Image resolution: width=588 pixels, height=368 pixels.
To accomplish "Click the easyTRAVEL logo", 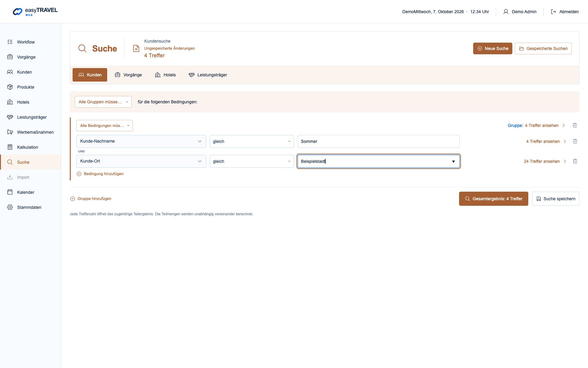I will pos(35,12).
